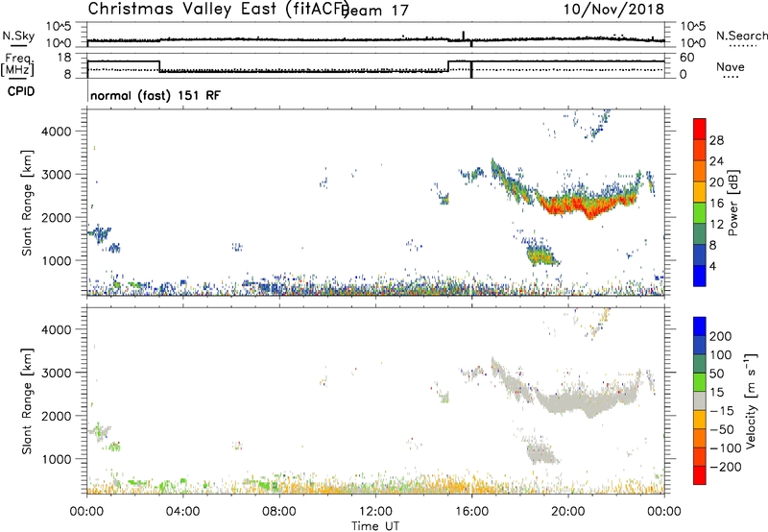Click the 'Nave' legend label
768x532 pixels.
pos(731,66)
